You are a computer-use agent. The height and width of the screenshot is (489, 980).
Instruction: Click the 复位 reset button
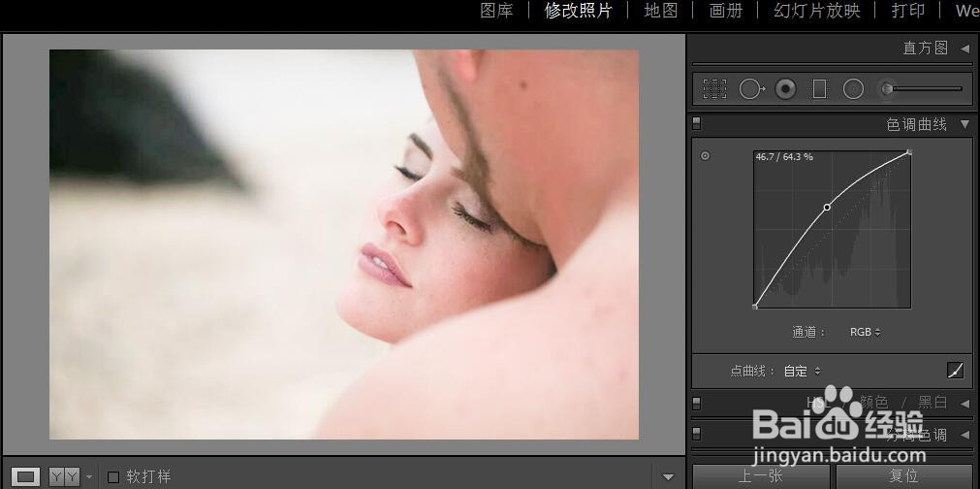(903, 476)
